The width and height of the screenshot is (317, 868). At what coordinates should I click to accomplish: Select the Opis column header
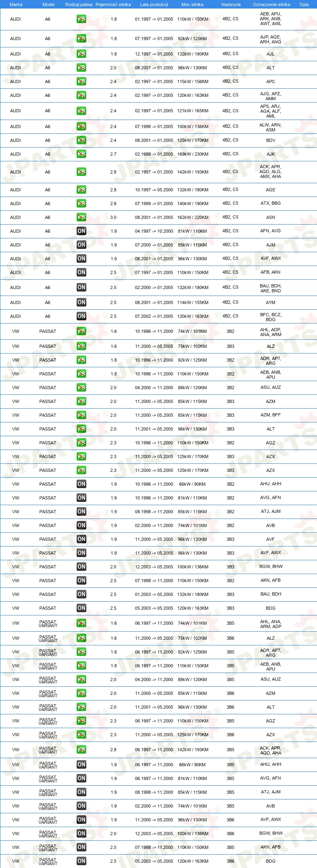[x=304, y=4]
